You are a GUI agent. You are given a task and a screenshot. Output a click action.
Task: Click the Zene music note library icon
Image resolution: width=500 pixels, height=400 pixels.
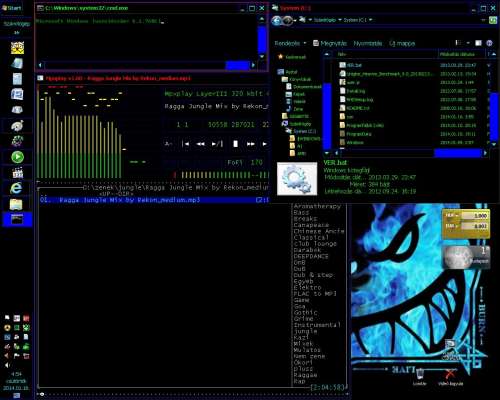pyautogui.click(x=289, y=109)
